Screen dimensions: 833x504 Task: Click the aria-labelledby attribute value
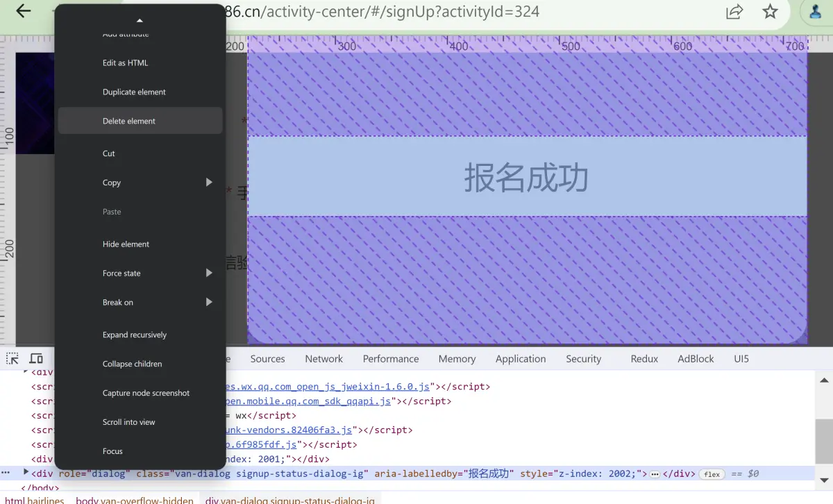point(490,474)
